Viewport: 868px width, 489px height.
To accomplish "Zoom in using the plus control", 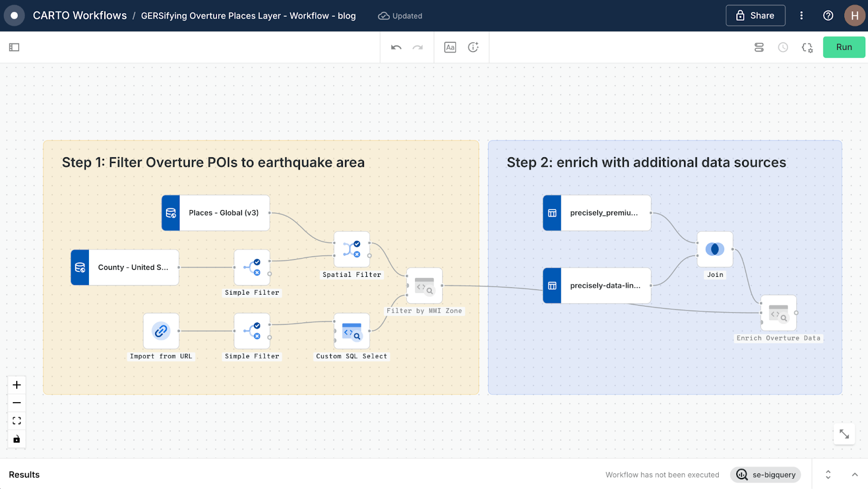I will click(17, 385).
